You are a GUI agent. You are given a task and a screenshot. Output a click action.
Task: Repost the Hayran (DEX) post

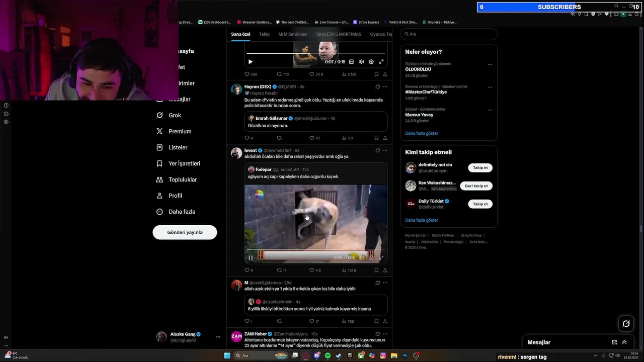[x=280, y=138]
